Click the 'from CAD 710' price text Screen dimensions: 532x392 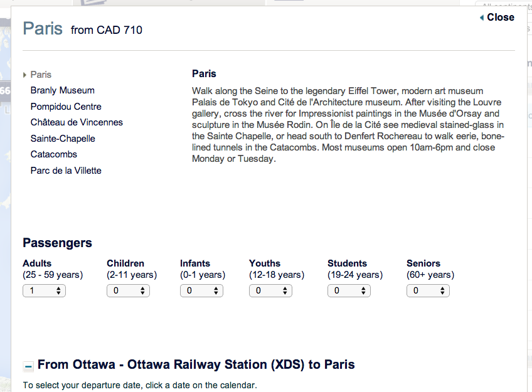tap(107, 30)
